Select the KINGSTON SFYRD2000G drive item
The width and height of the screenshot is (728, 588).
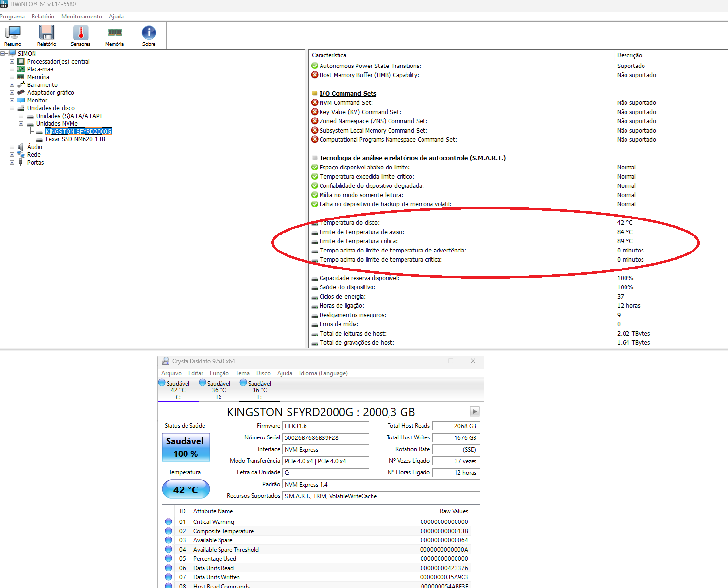pyautogui.click(x=78, y=132)
